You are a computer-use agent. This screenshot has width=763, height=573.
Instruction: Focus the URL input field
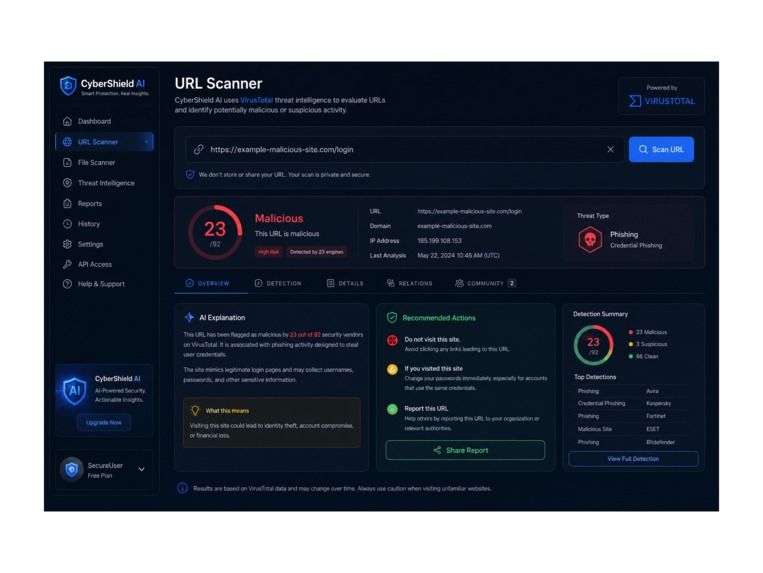coord(404,149)
